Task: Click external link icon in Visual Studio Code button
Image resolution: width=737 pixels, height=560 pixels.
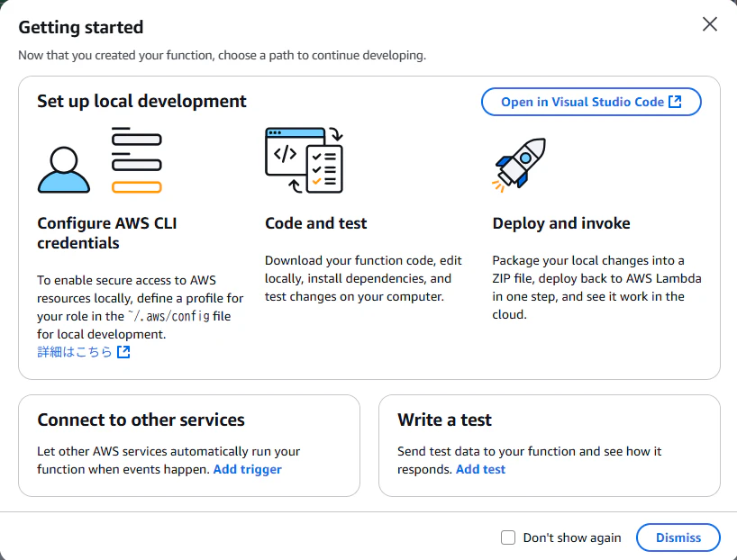Action: tap(675, 102)
